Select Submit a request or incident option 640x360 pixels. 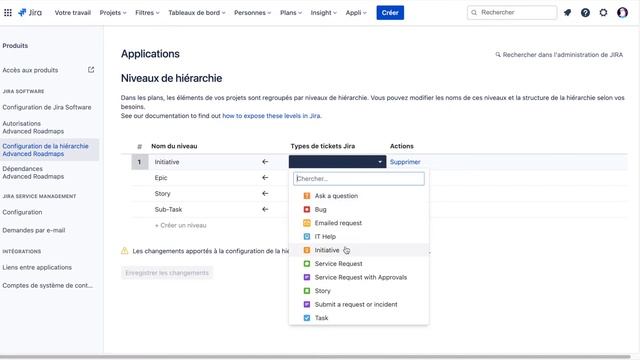(359, 304)
